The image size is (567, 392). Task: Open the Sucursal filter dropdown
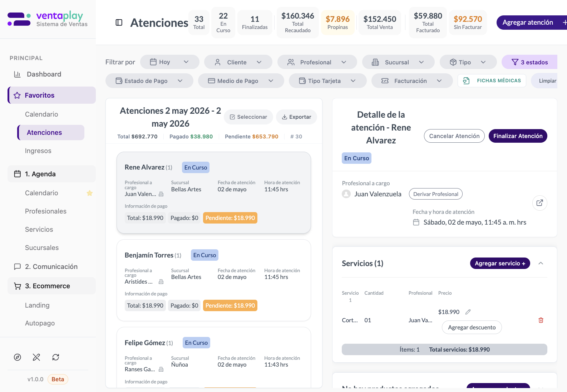(398, 62)
